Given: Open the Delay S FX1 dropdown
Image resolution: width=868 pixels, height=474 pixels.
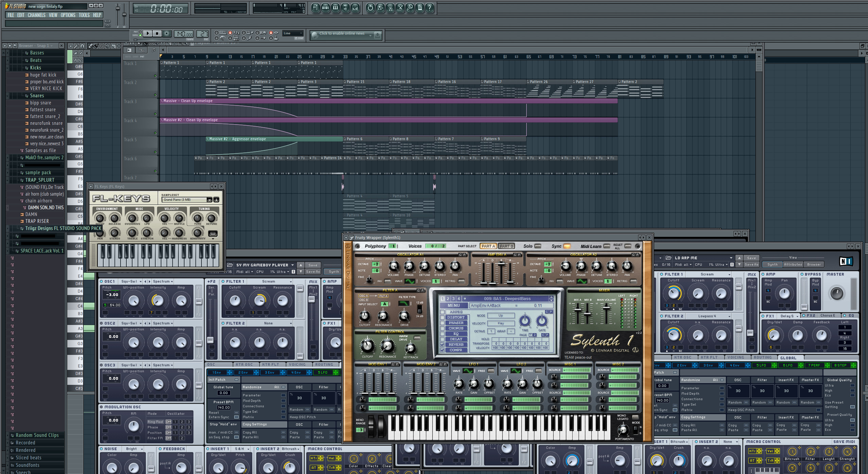Looking at the screenshot, I should (788, 316).
